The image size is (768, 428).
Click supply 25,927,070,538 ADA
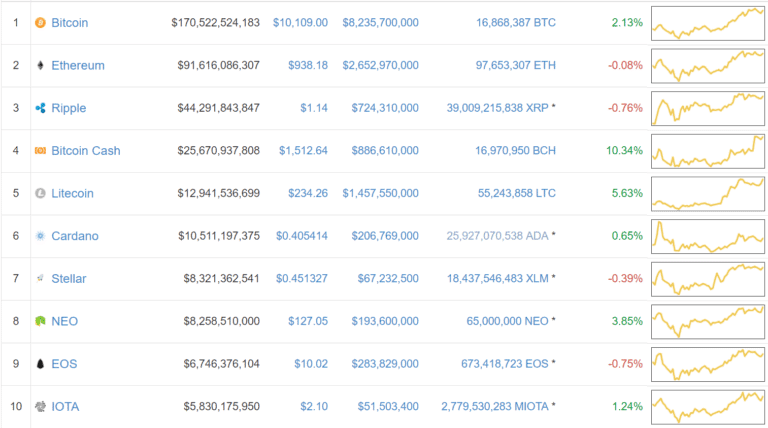pyautogui.click(x=497, y=236)
